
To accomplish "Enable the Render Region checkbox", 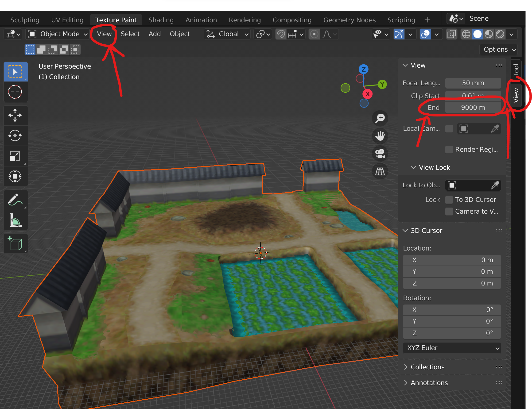I will pos(449,149).
